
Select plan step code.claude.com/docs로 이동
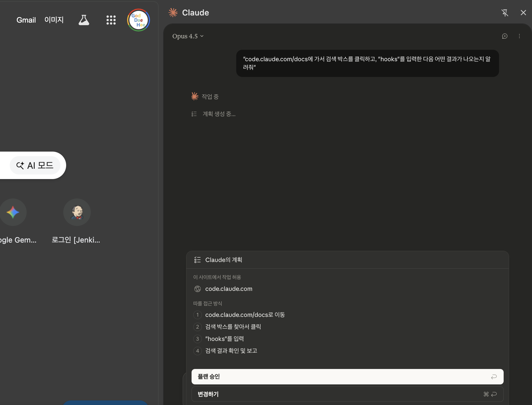(x=245, y=315)
